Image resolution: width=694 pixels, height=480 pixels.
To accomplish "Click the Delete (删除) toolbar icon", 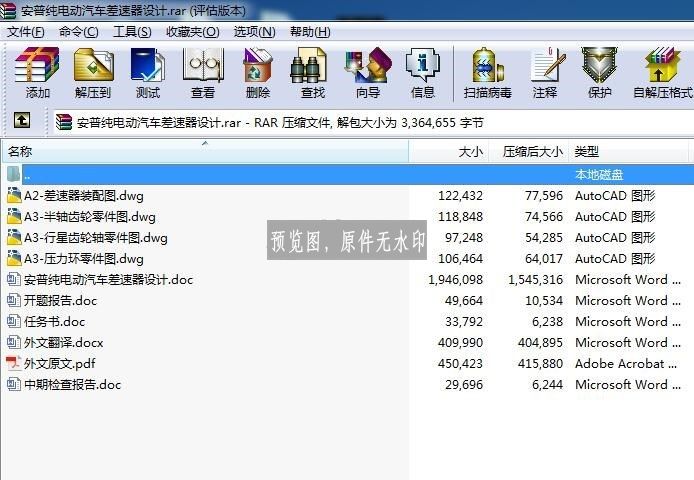I will pos(258,65).
